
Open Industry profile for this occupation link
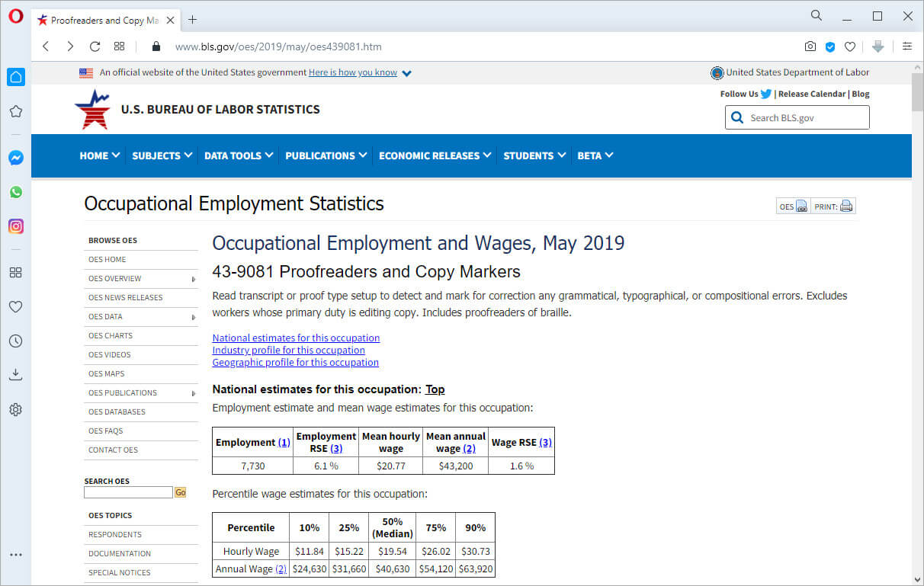[x=288, y=350]
